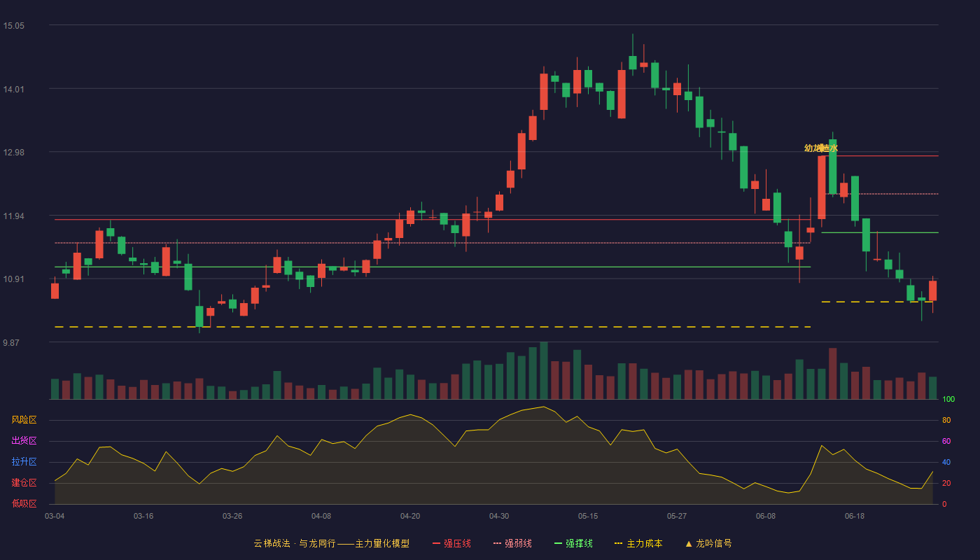Select the 低吸区 zone label

click(24, 503)
